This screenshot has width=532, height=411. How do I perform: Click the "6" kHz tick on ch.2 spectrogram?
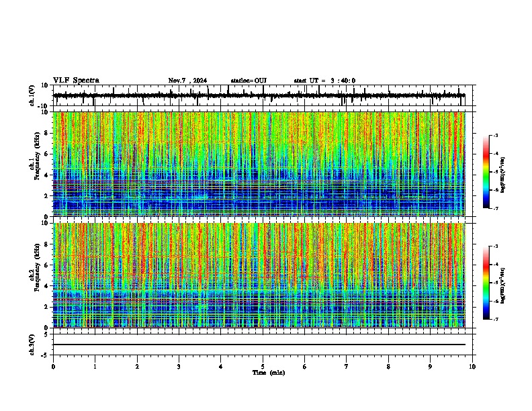pos(47,265)
